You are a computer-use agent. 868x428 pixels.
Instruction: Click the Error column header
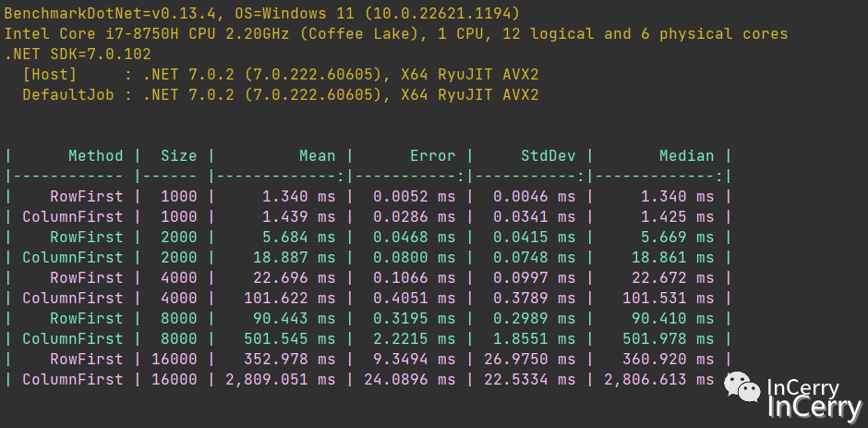coord(433,156)
